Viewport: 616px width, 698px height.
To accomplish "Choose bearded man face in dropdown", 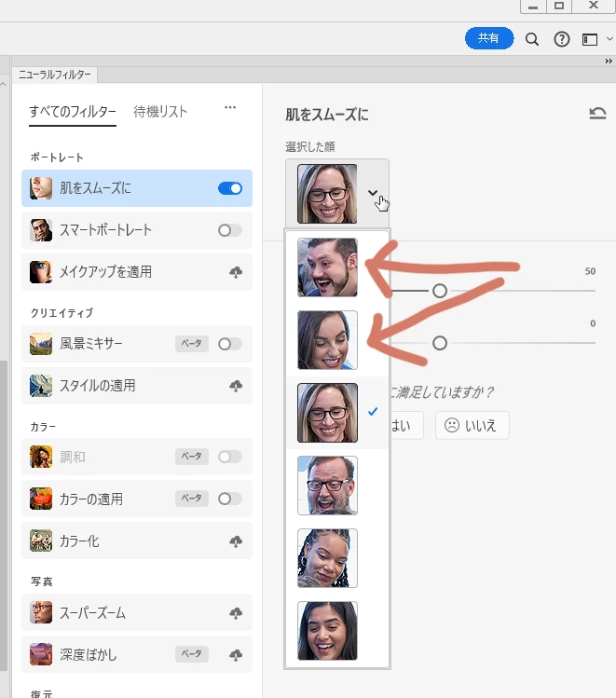I will [x=327, y=267].
